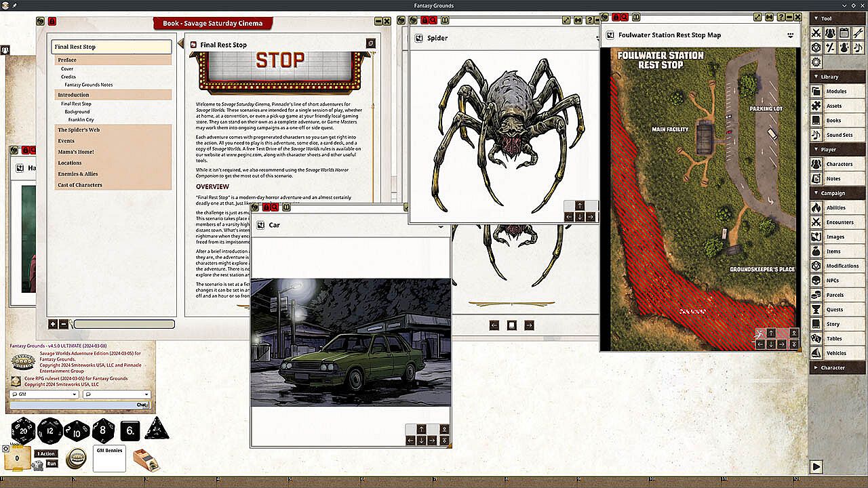868x488 pixels.
Task: Select the d4 pyramid die
Action: point(157,429)
